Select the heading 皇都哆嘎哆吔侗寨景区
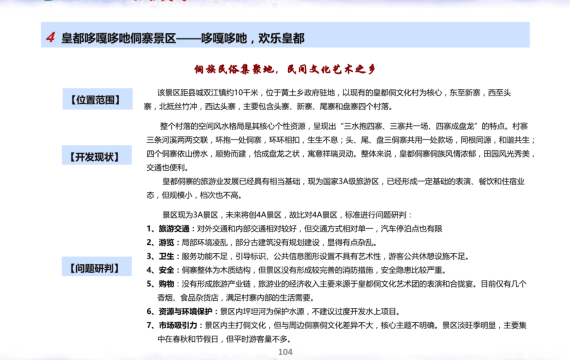This screenshot has height=360, width=570. (119, 38)
